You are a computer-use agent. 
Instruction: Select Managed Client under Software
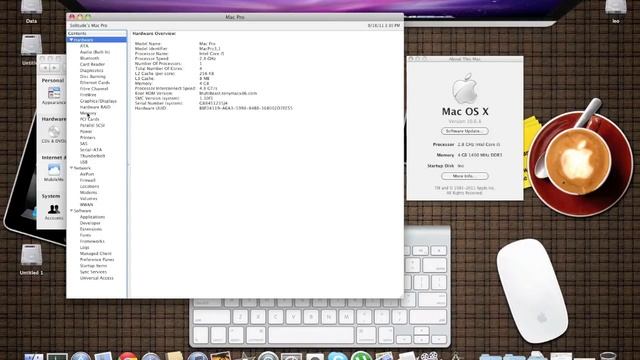pyautogui.click(x=96, y=253)
